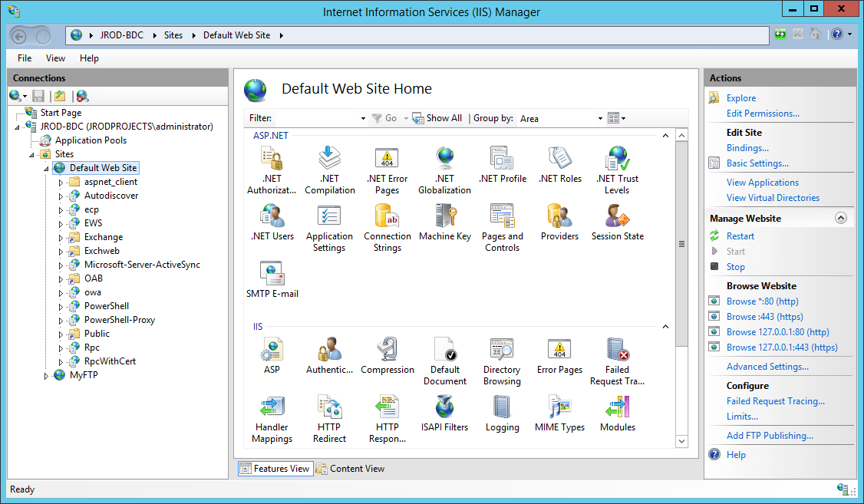Open the File menu

tap(25, 58)
